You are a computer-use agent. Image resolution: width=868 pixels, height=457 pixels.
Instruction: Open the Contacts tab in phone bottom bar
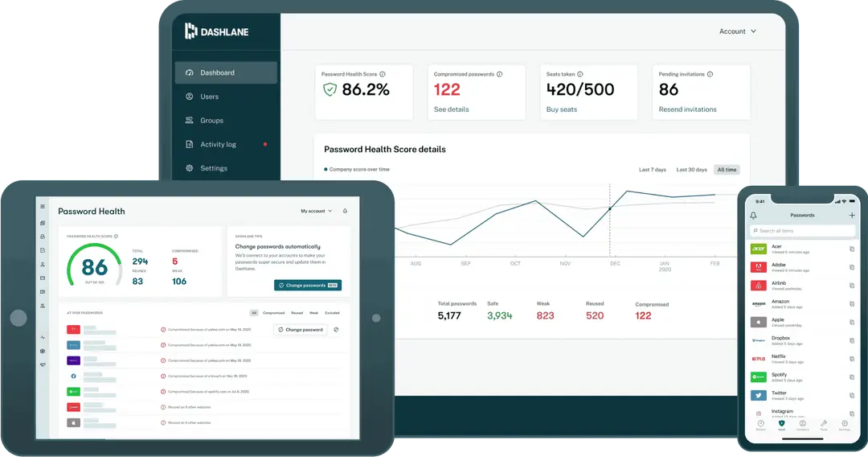coord(803,425)
